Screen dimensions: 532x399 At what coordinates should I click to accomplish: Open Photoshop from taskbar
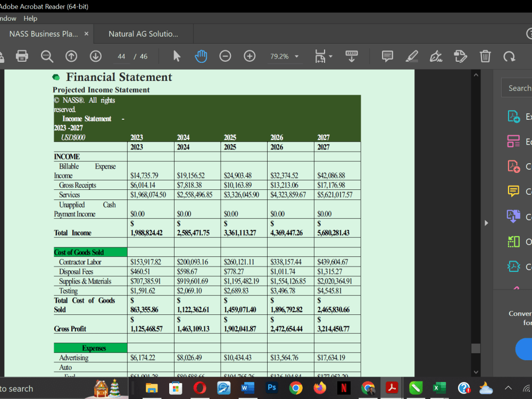coord(272,388)
